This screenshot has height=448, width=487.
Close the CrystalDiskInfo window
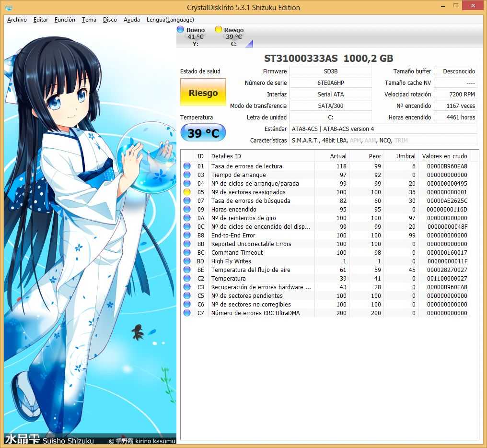point(473,6)
